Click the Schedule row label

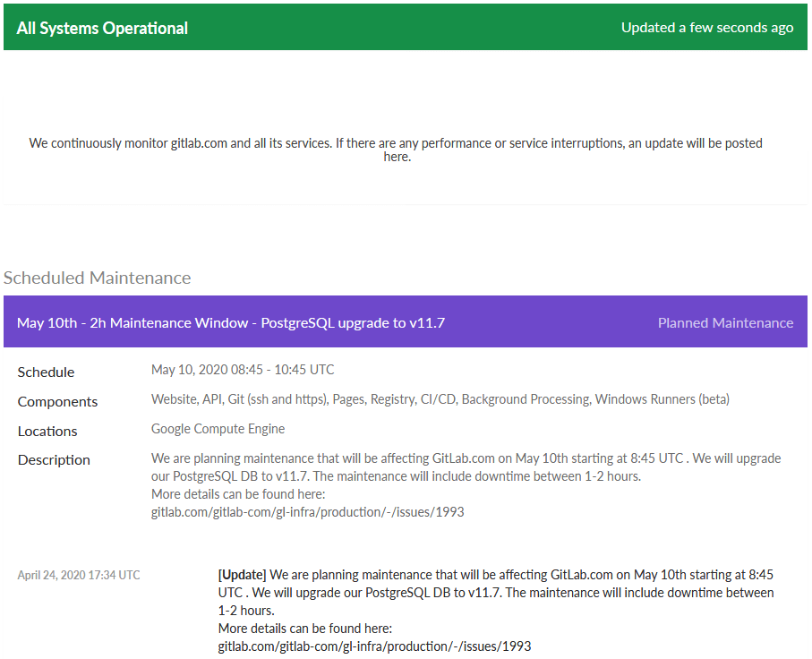coord(46,372)
